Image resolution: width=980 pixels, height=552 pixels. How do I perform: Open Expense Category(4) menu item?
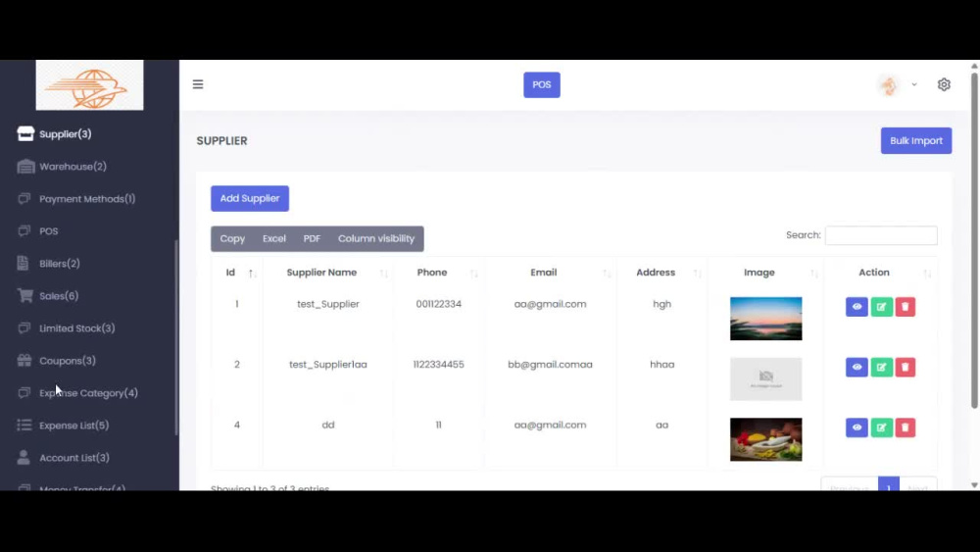click(88, 392)
